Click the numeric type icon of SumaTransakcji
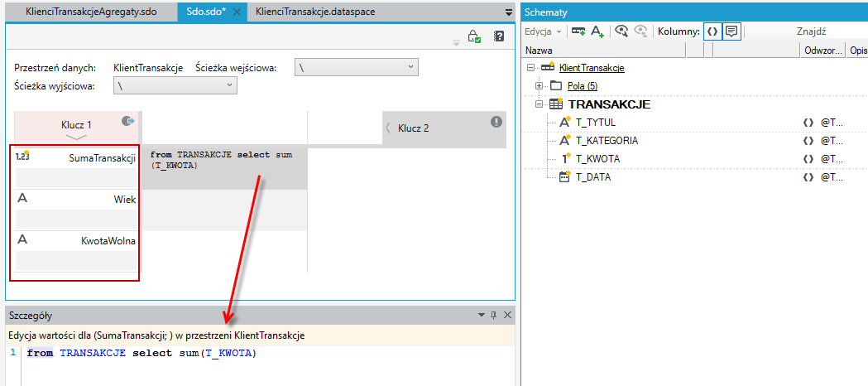This screenshot has height=386, width=868. (22, 157)
